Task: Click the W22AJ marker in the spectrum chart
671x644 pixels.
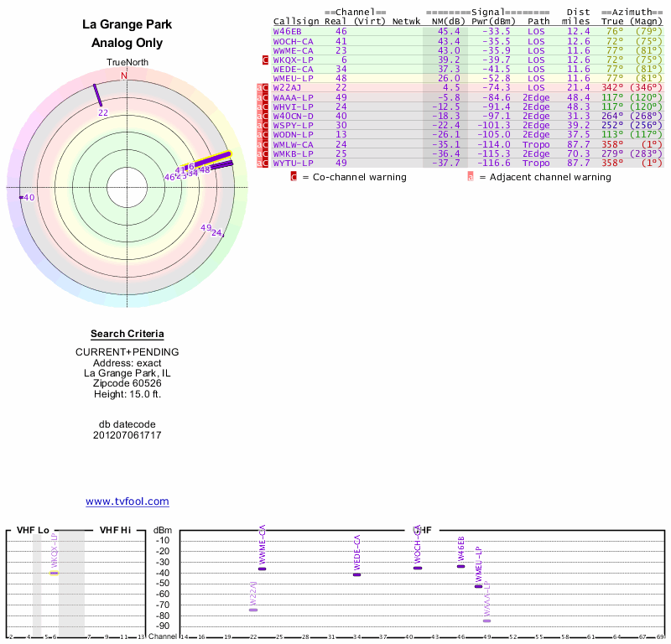Action: (253, 610)
